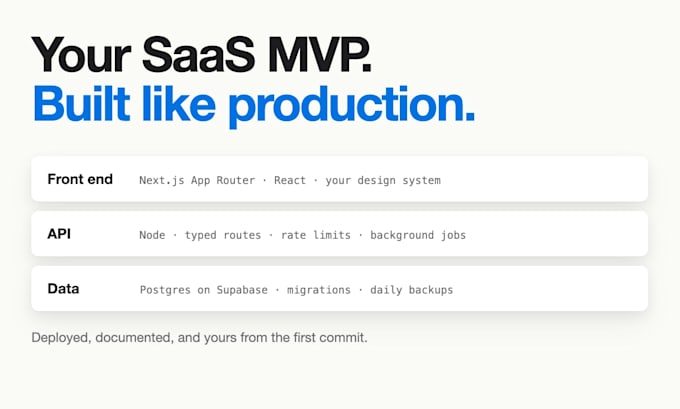This screenshot has width=680, height=409.
Task: Click the blue 'Built like production.' heading
Action: tap(254, 105)
